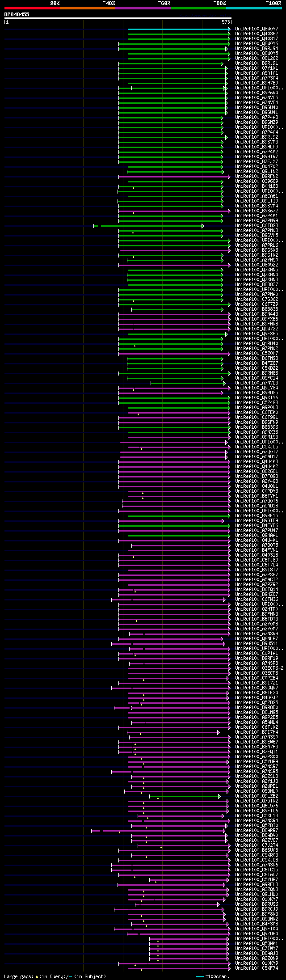
Task: Select the UniRef100_Q9FXB6 label
Action: coord(257,319)
